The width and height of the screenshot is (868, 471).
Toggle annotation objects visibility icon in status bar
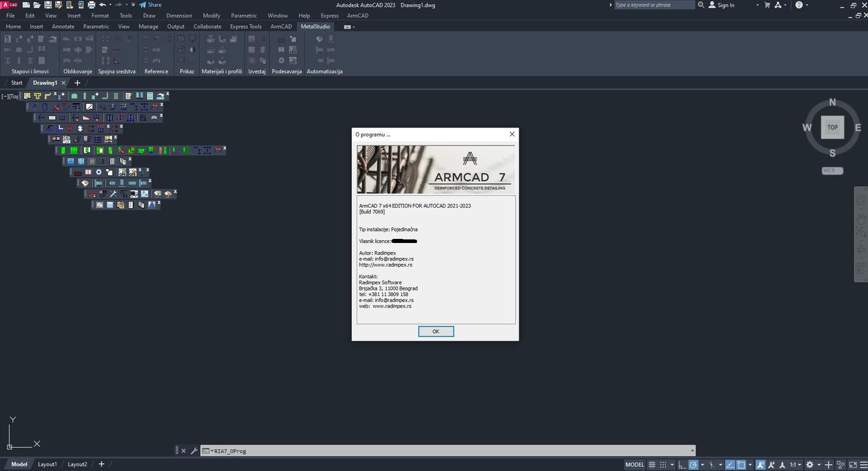tap(760, 465)
